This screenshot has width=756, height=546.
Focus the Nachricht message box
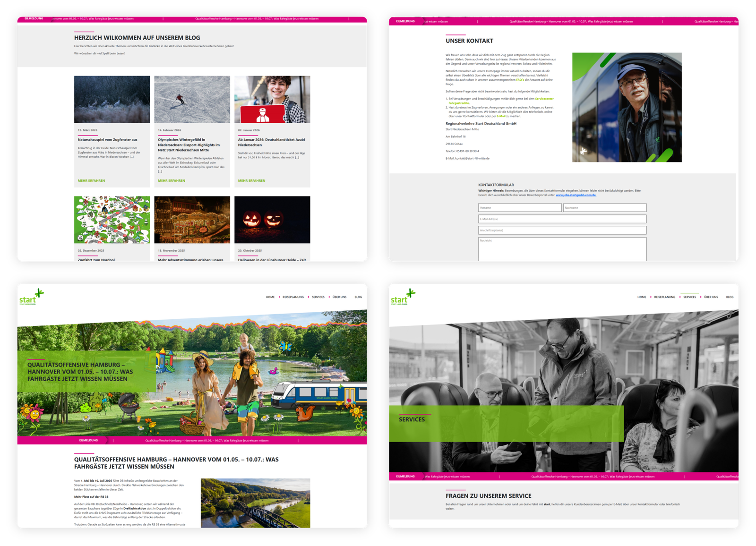point(562,249)
